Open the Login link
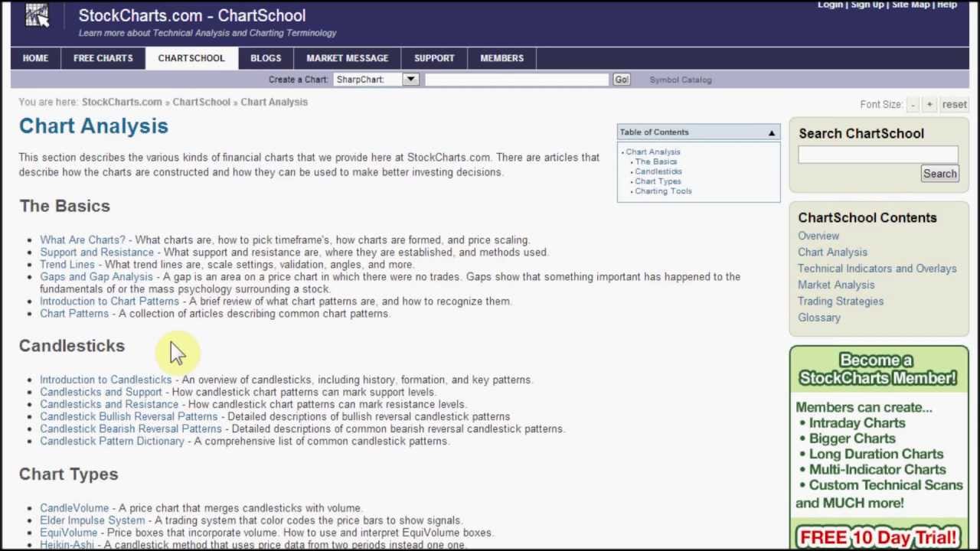Image resolution: width=980 pixels, height=551 pixels. pyautogui.click(x=830, y=5)
